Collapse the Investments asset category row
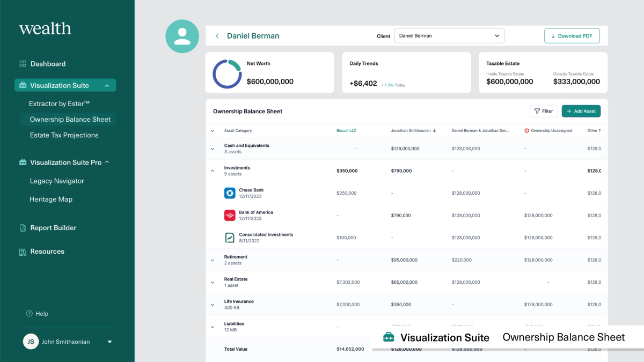 point(213,171)
